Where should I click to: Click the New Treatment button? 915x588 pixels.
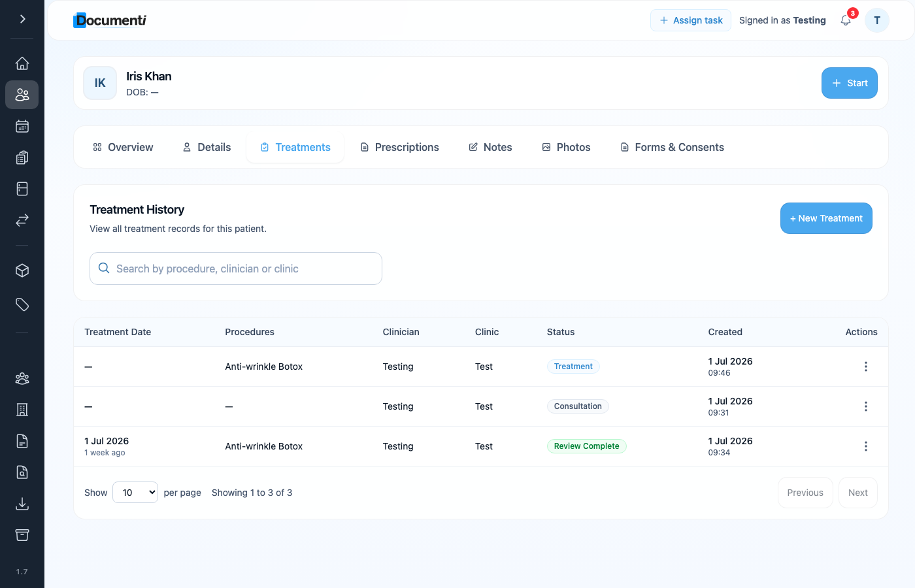826,218
